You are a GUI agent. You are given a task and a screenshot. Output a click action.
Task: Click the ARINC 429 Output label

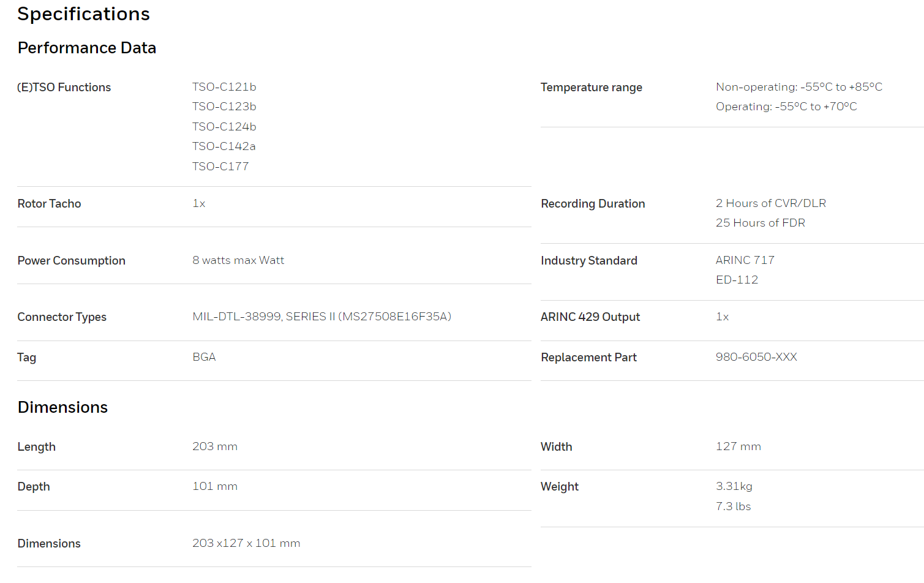point(590,317)
